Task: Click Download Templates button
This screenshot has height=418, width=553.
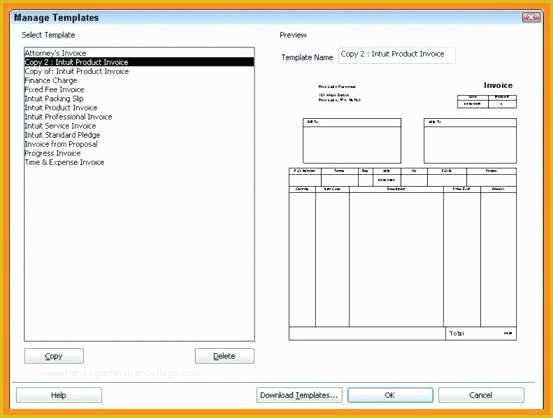Action: tap(299, 395)
